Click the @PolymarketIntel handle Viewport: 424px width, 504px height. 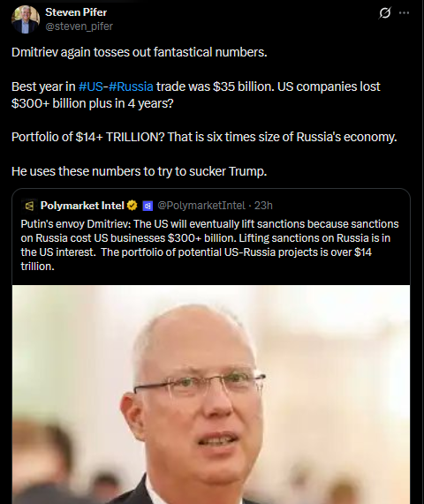[201, 206]
